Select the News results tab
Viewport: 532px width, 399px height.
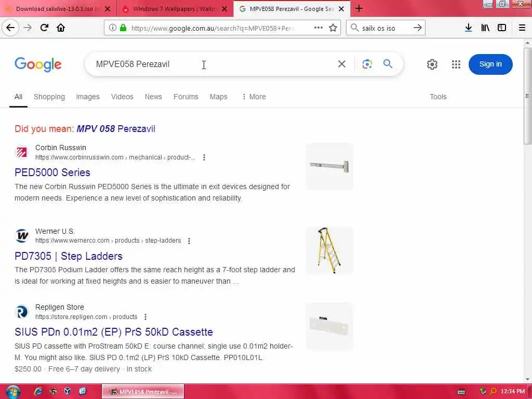point(153,97)
